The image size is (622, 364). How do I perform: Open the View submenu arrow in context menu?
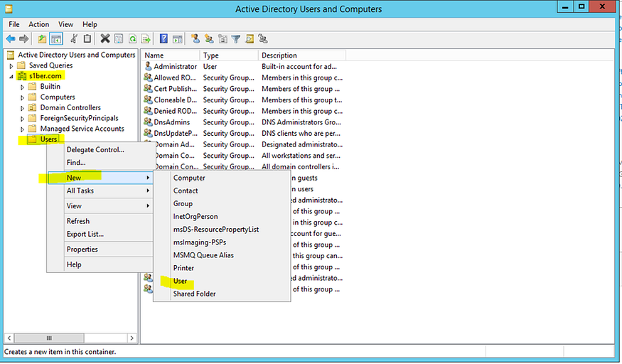(x=148, y=205)
